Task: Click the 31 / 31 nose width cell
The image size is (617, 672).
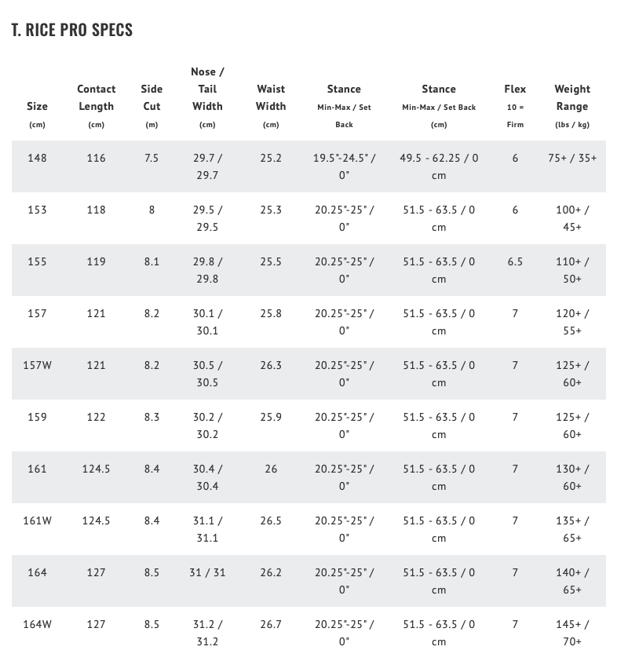Action: [x=207, y=572]
